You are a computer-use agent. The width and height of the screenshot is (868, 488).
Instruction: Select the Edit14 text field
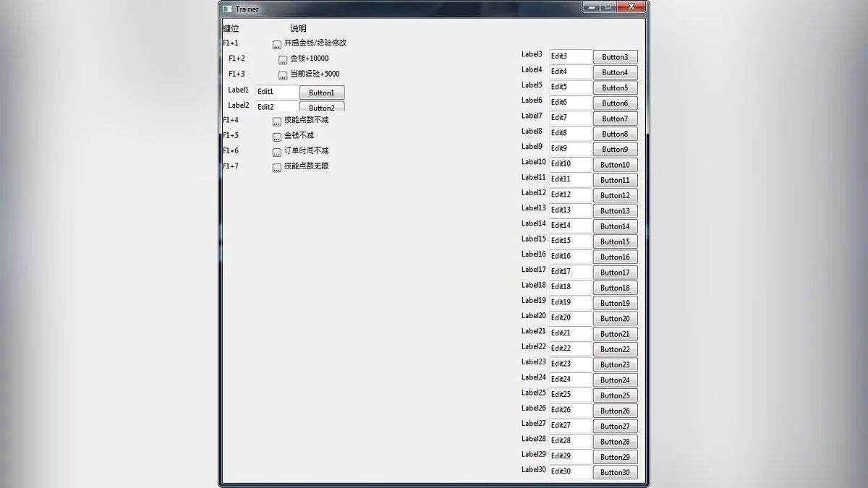pyautogui.click(x=570, y=226)
